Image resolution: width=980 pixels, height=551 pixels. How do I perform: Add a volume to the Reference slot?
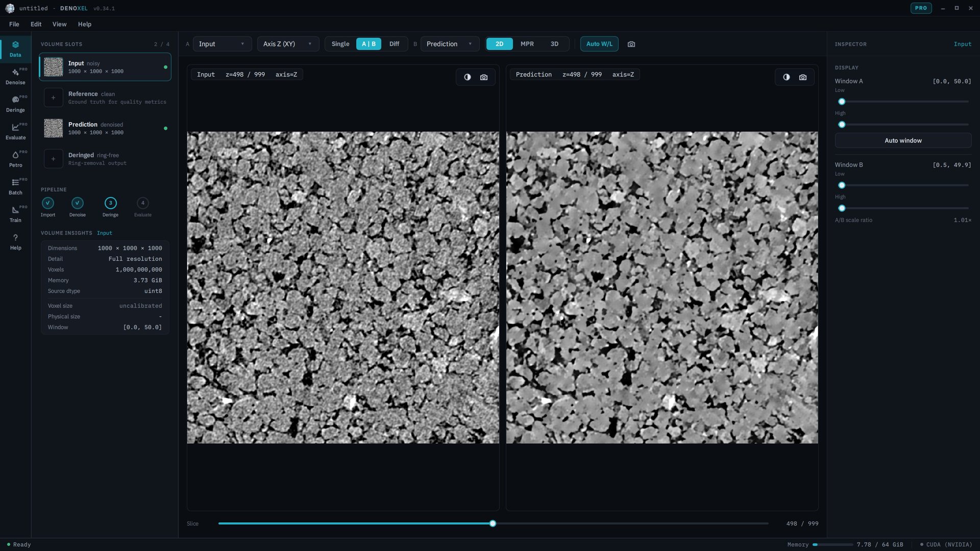tap(53, 97)
